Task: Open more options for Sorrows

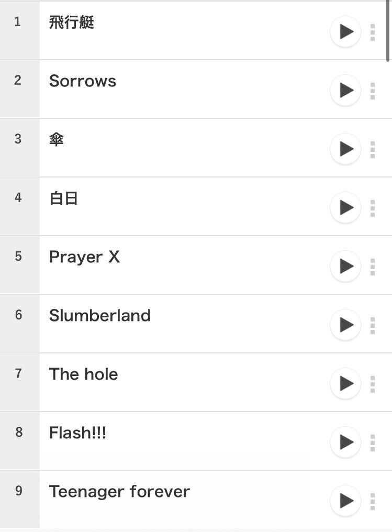Action: coord(373,91)
